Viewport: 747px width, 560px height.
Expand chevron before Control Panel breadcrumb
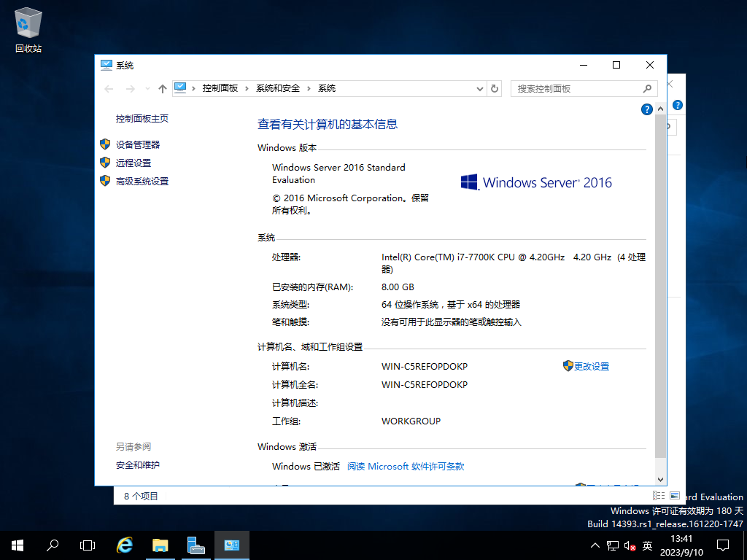pos(193,88)
